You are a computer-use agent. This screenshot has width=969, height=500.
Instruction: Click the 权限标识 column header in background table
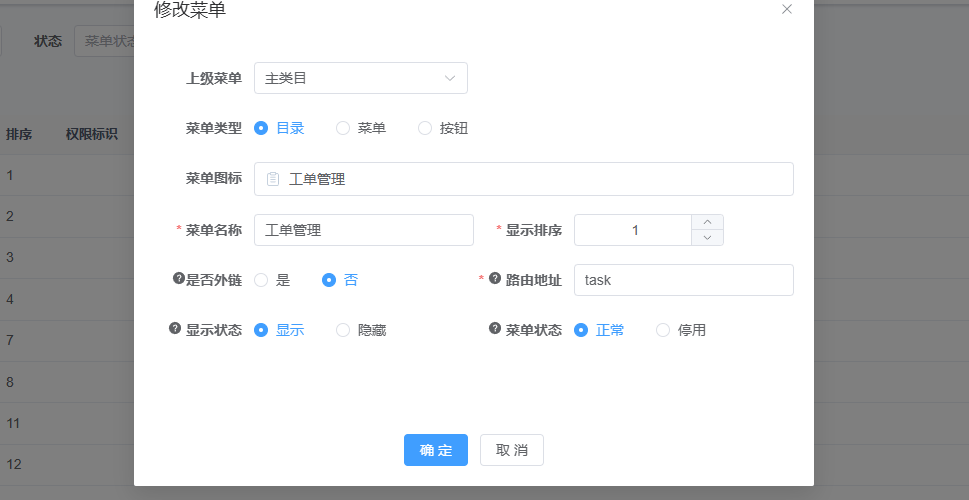click(91, 134)
